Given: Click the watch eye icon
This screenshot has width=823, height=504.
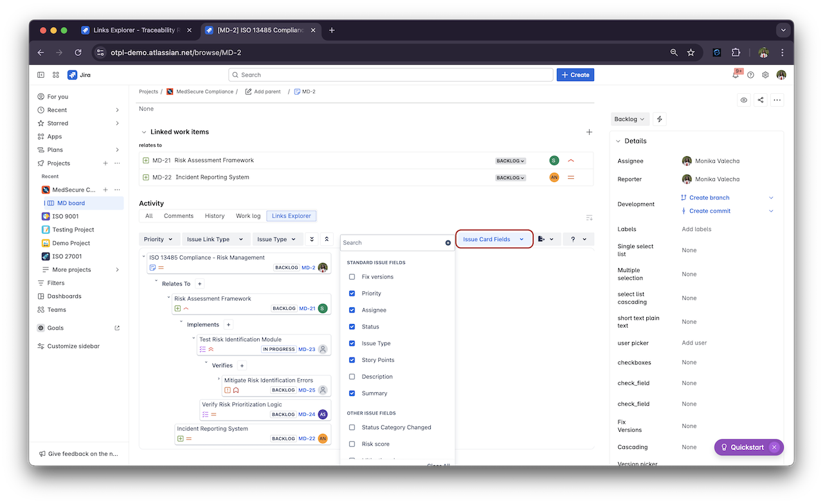Looking at the screenshot, I should click(744, 100).
